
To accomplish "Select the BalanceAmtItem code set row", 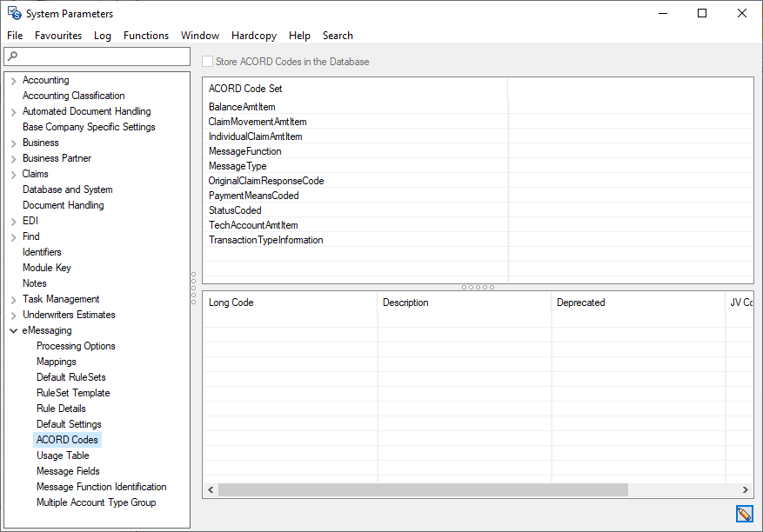I will (242, 107).
